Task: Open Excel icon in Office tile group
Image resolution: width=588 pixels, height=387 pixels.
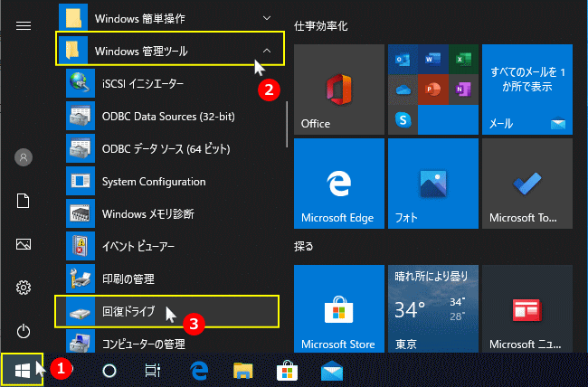Action: coord(463,60)
